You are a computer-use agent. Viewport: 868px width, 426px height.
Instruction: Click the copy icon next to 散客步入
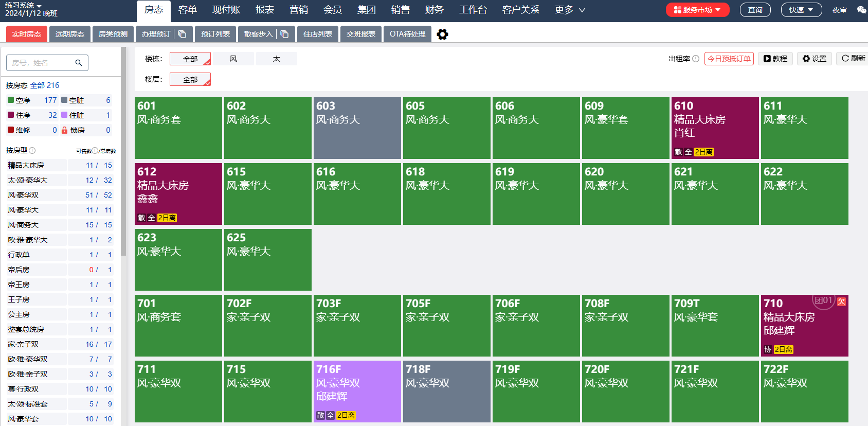click(x=285, y=34)
